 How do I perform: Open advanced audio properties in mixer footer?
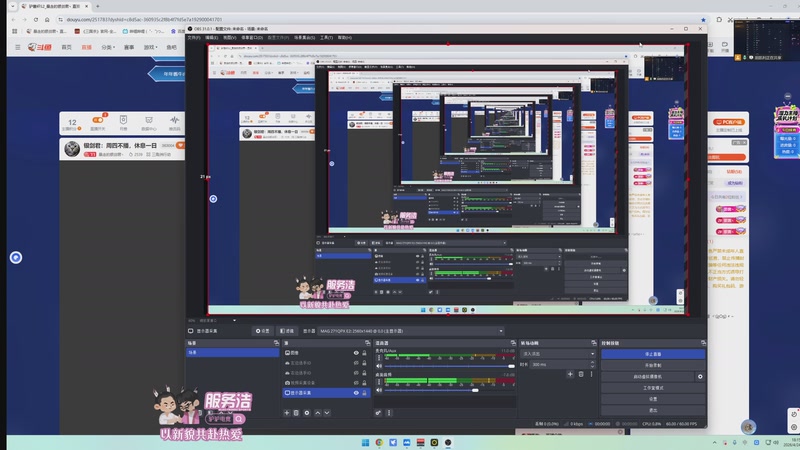(378, 413)
